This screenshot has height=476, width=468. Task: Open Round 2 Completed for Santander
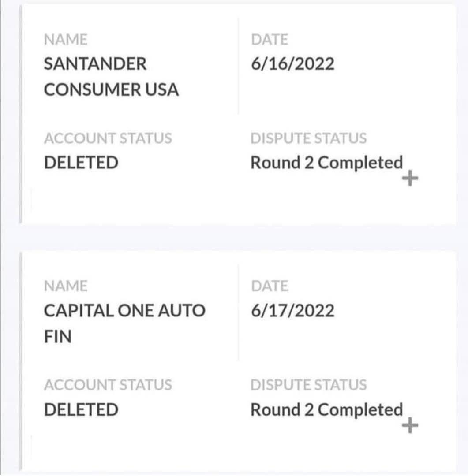pos(326,163)
